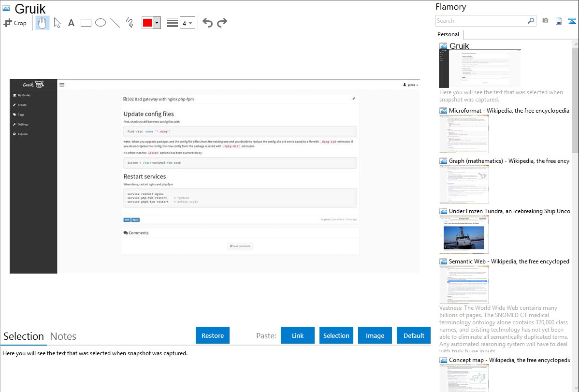Paste as Link

[298, 335]
